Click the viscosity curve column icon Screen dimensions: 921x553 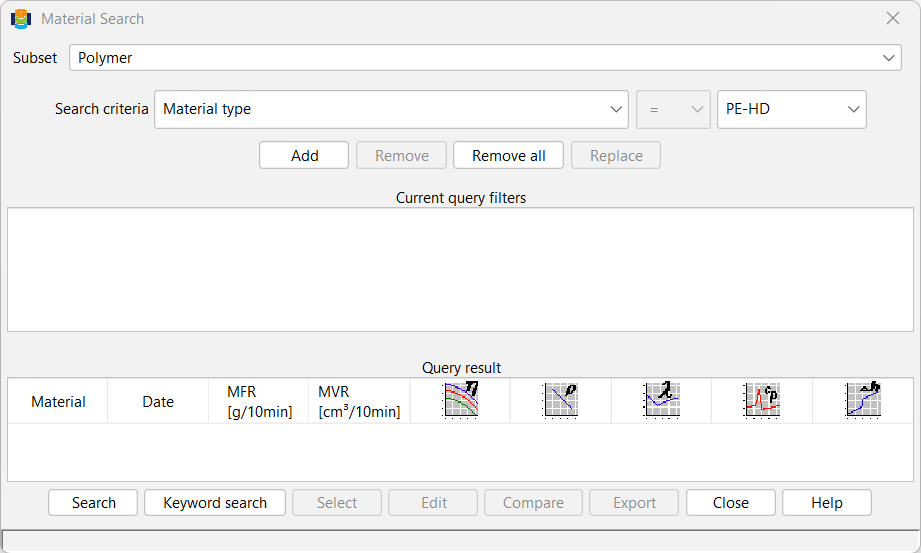coord(460,400)
